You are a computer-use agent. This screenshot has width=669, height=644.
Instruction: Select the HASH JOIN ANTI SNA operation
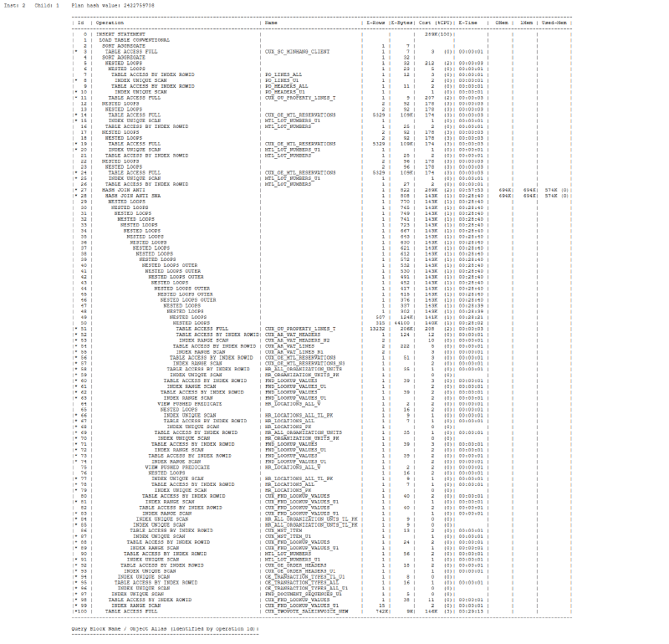point(133,196)
